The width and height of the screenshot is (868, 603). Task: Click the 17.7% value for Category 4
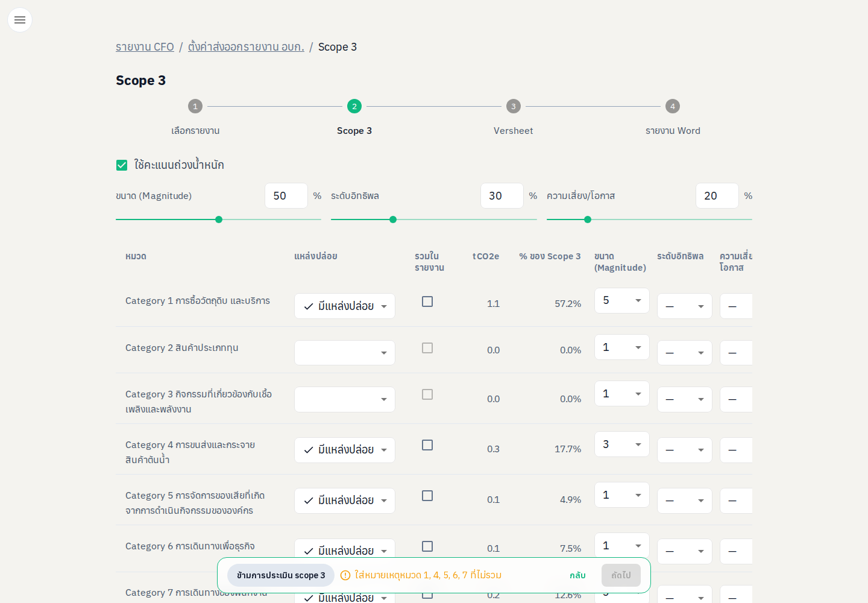click(x=568, y=449)
